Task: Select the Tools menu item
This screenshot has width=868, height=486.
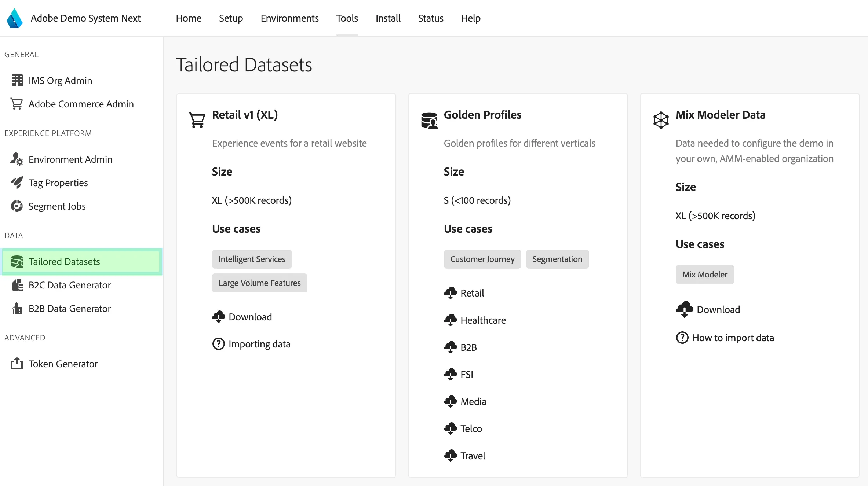Action: click(x=347, y=18)
